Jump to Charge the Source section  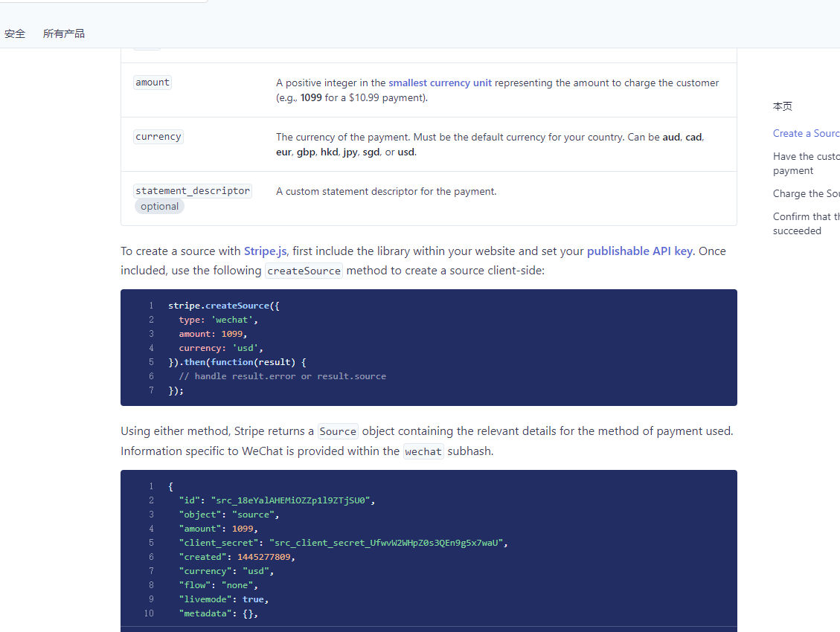click(807, 194)
